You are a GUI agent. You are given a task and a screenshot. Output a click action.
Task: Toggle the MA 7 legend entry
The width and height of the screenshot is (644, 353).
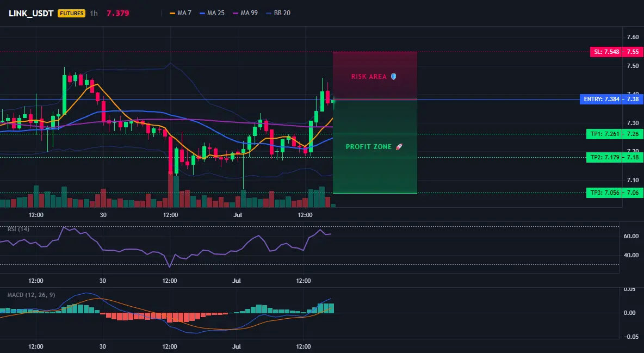[181, 13]
